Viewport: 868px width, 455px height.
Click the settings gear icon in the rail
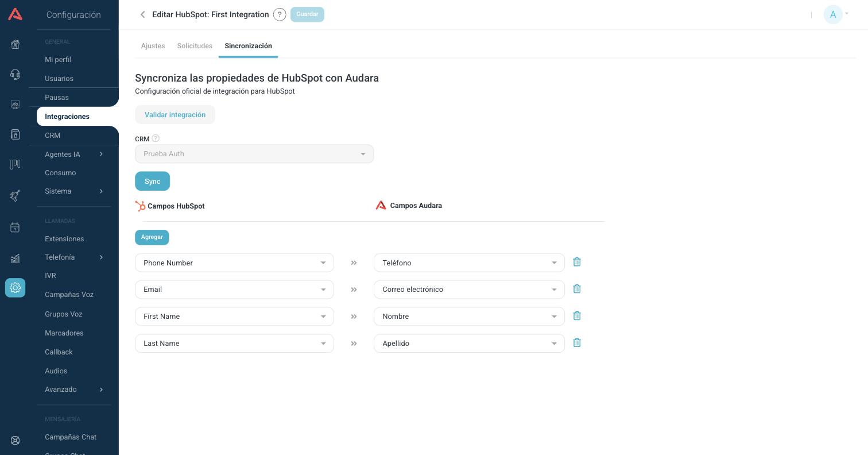15,288
